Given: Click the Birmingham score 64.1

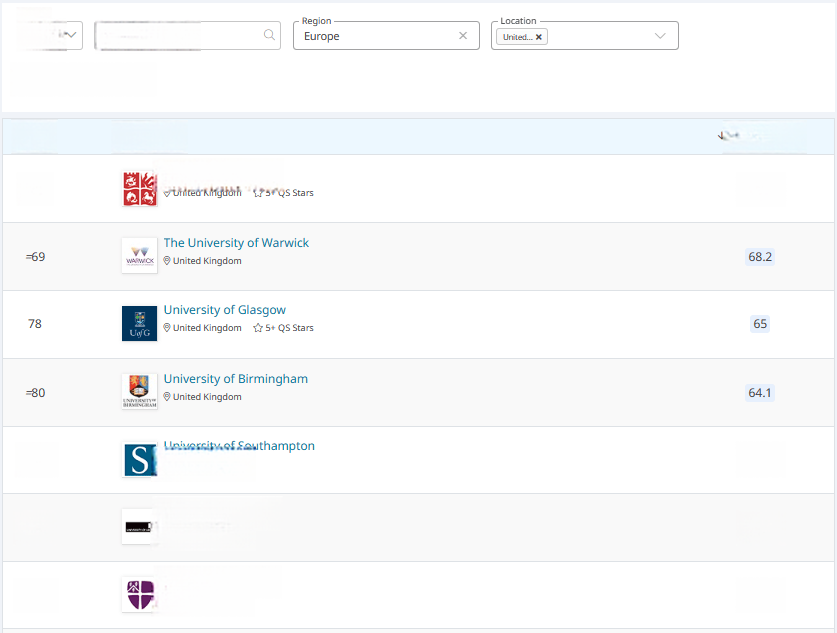Looking at the screenshot, I should coord(760,393).
